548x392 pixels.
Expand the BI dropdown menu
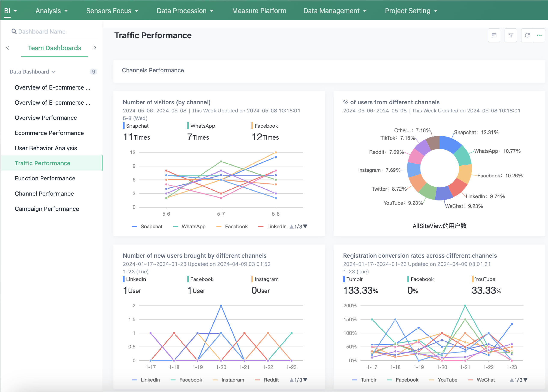11,11
